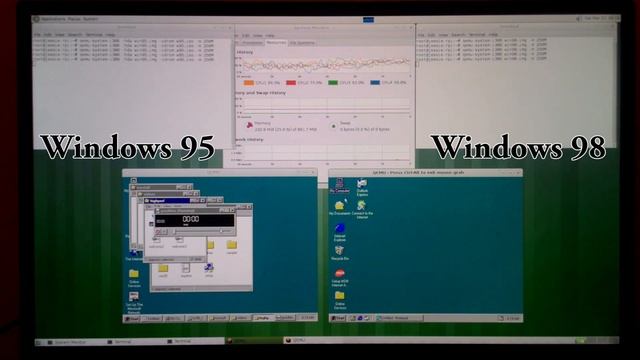Click the CPU2 red color swatch
Viewport: 640px width, 360px height.
[x=291, y=82]
